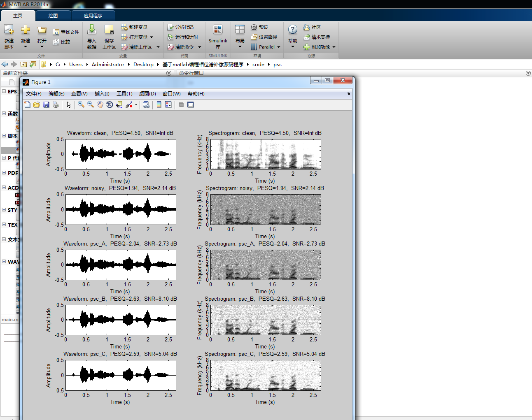Expand the Parallel dropdown
The width and height of the screenshot is (532, 420).
click(279, 47)
